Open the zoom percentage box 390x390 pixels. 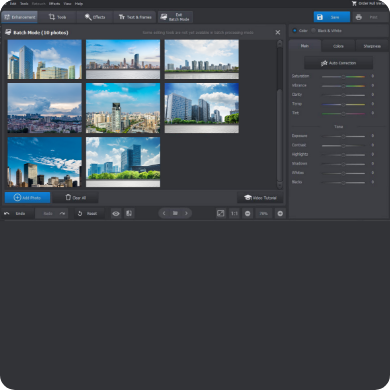click(x=264, y=213)
